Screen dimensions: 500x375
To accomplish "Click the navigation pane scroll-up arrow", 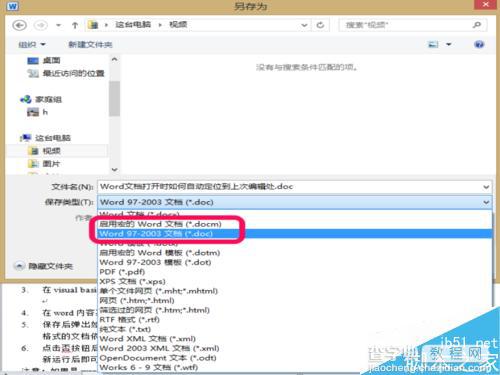I will (x=114, y=60).
